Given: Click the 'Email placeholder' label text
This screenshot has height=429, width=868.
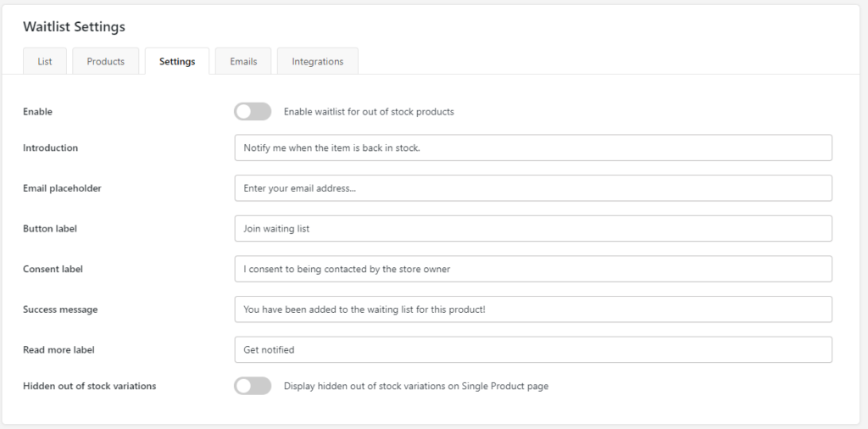Looking at the screenshot, I should (62, 188).
